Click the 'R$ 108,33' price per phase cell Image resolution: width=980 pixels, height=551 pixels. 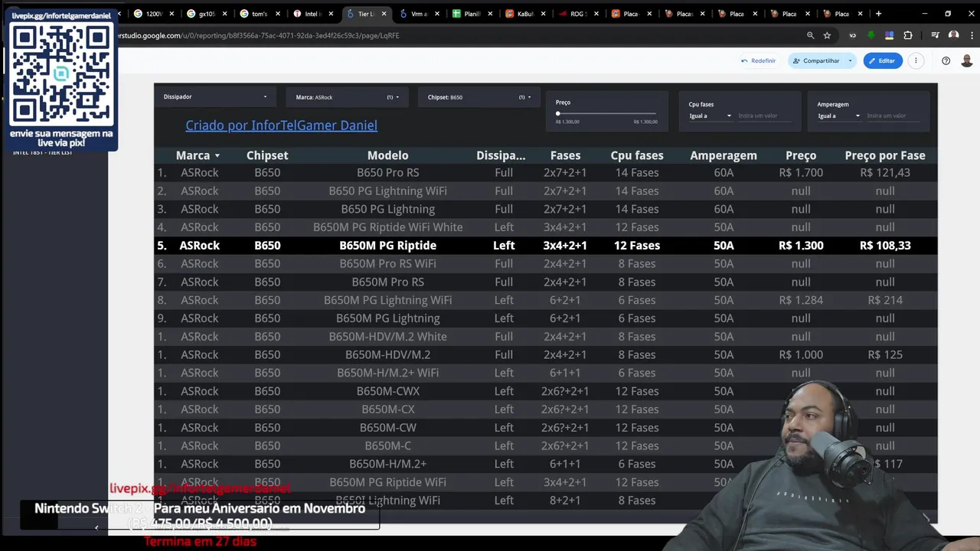tap(885, 246)
